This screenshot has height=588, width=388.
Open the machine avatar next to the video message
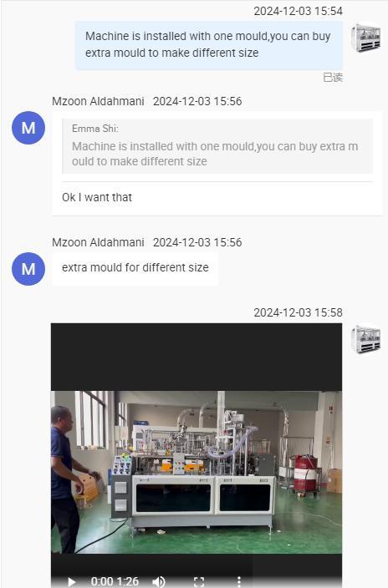pos(365,339)
